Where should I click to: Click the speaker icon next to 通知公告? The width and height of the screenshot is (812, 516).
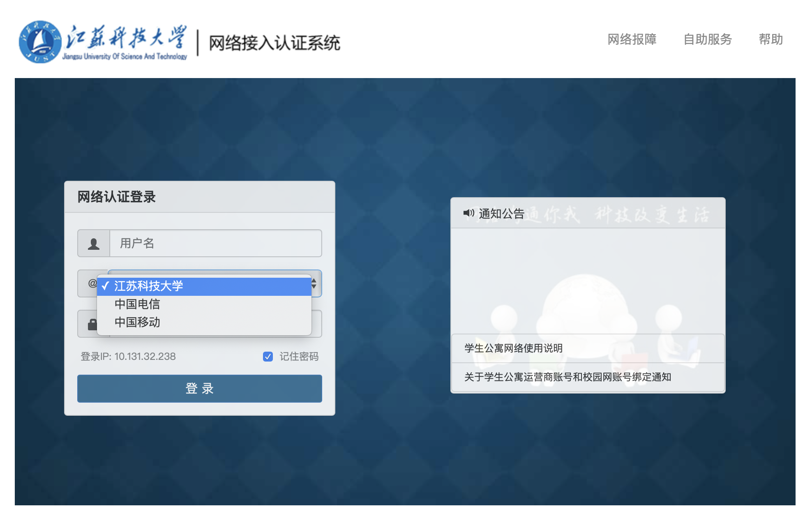[x=469, y=213]
